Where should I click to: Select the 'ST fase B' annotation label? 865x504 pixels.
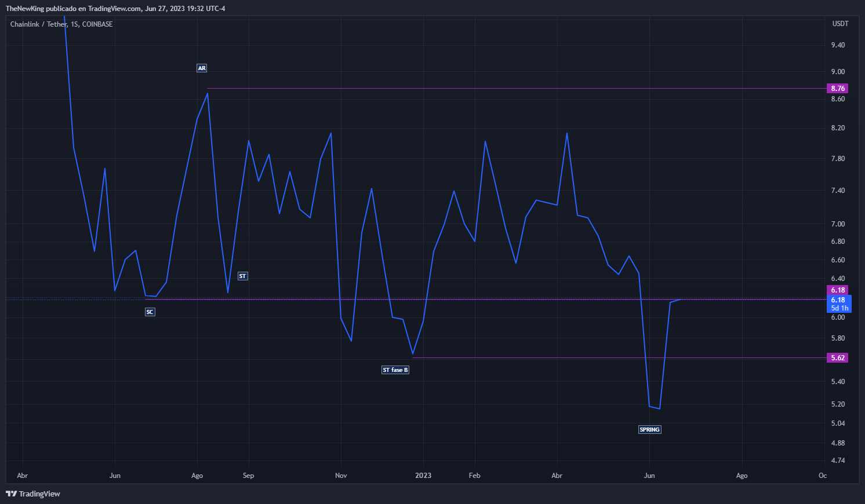[395, 370]
